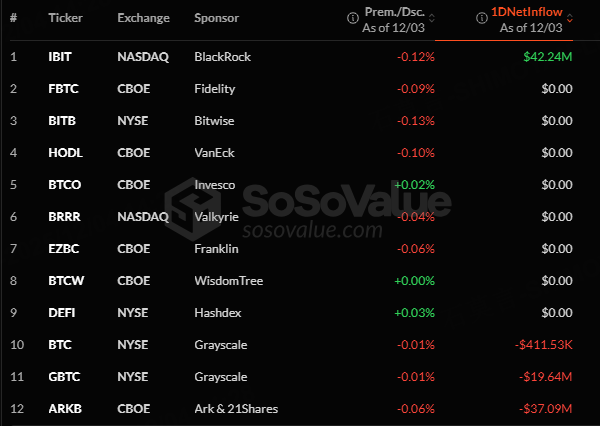Open the IBIT ticker link

point(60,57)
